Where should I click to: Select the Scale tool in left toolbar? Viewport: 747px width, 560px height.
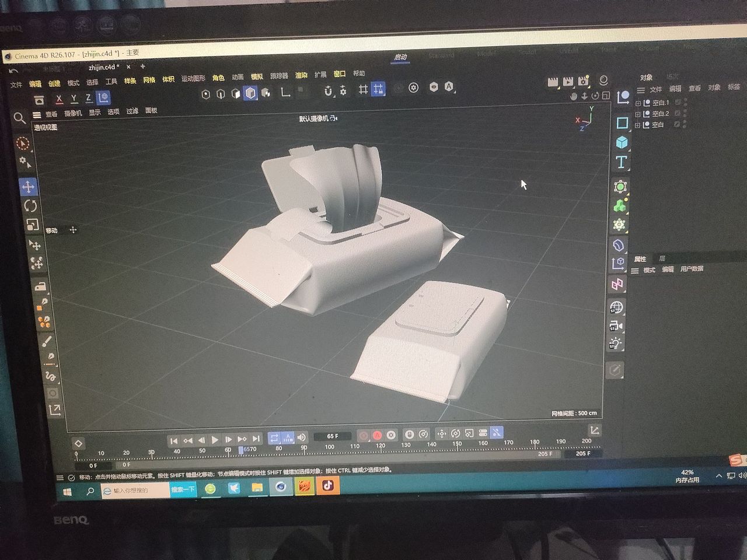point(32,225)
